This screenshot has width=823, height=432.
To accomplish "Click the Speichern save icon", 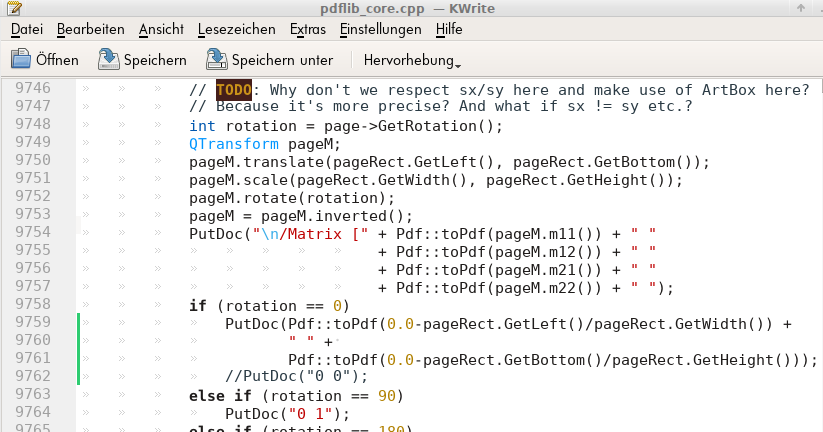I will click(x=108, y=60).
